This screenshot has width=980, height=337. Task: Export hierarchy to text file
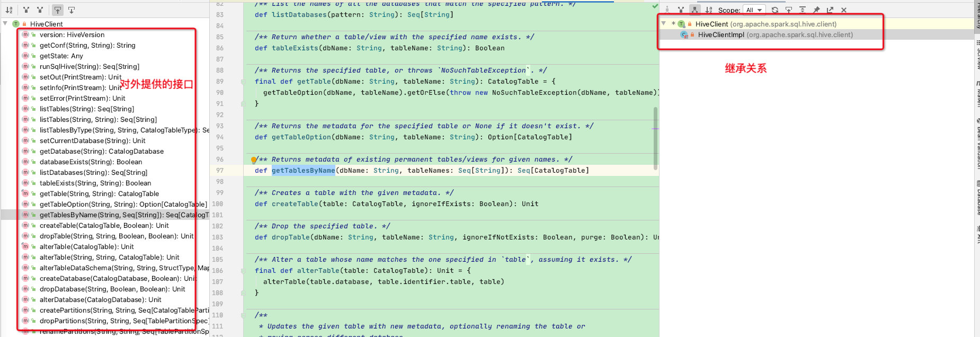point(830,10)
